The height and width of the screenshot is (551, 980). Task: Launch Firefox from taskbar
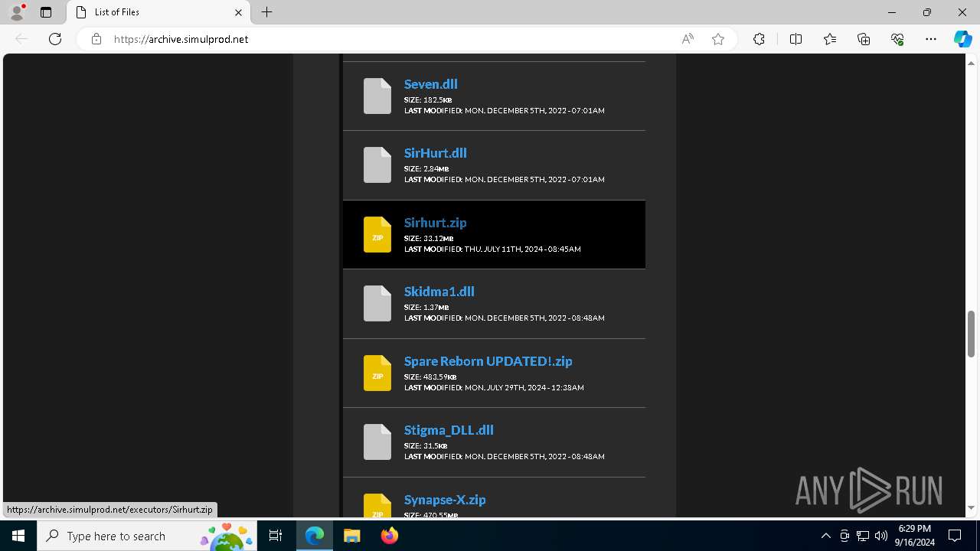point(390,536)
